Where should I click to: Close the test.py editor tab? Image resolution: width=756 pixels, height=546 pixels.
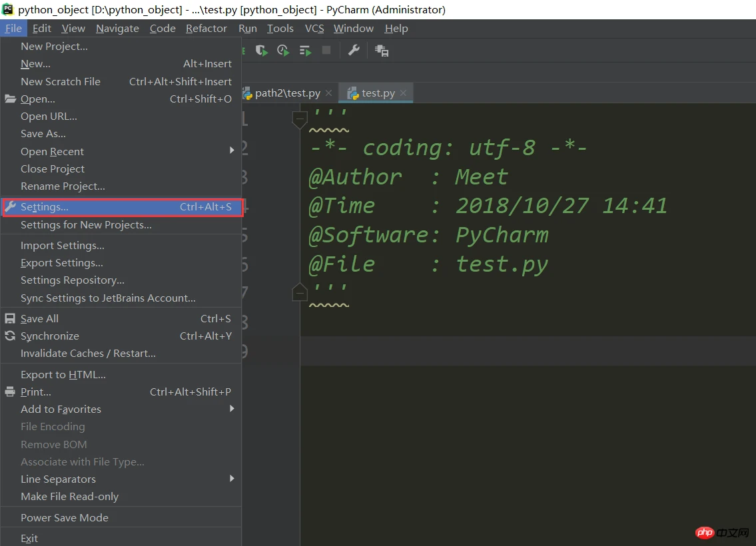pos(403,93)
